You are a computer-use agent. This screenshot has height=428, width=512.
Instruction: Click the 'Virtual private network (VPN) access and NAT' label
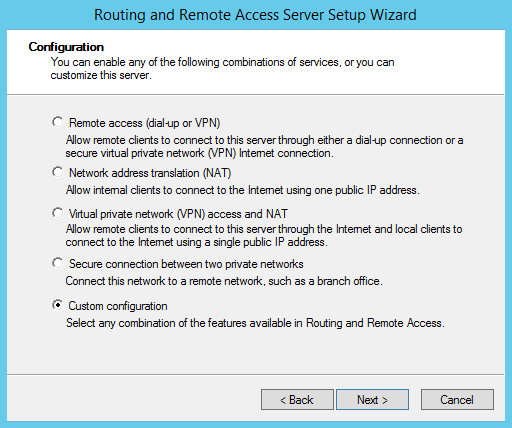click(x=178, y=214)
